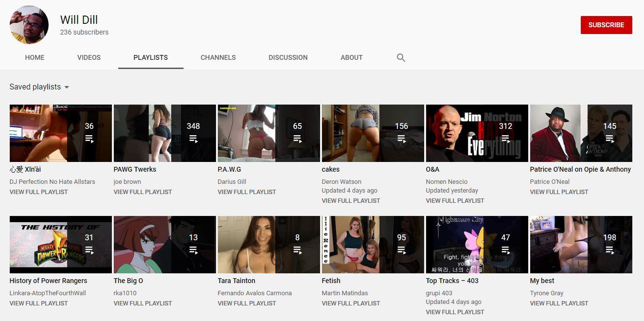Open the O&A playlist title
Screen dimensions: 644x321
(x=433, y=169)
